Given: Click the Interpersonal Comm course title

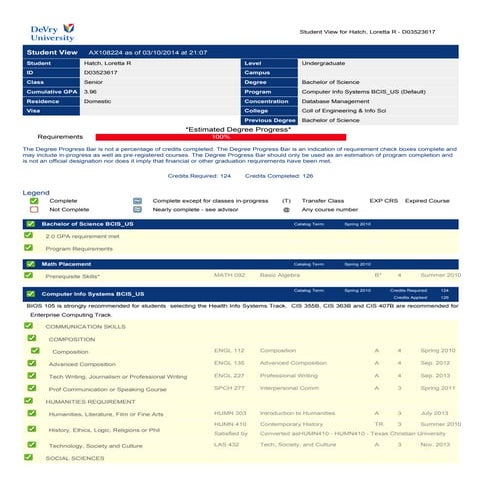Looking at the screenshot, I should pyautogui.click(x=289, y=388).
